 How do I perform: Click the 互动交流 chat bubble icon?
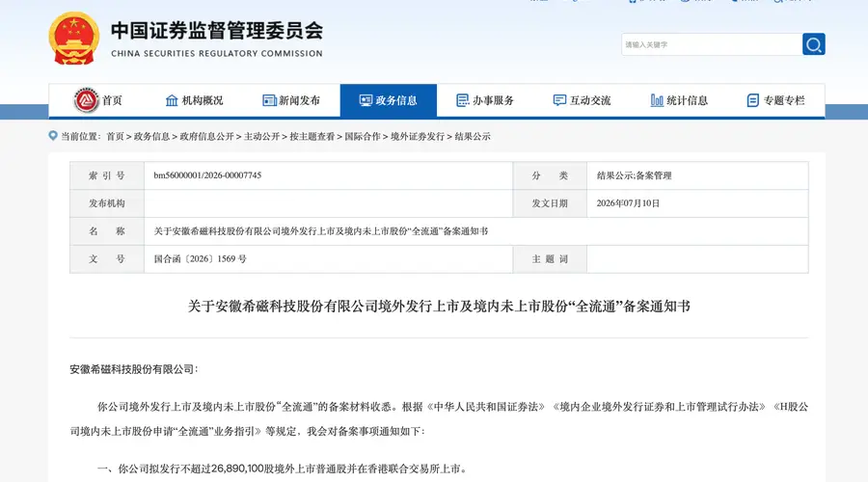559,100
